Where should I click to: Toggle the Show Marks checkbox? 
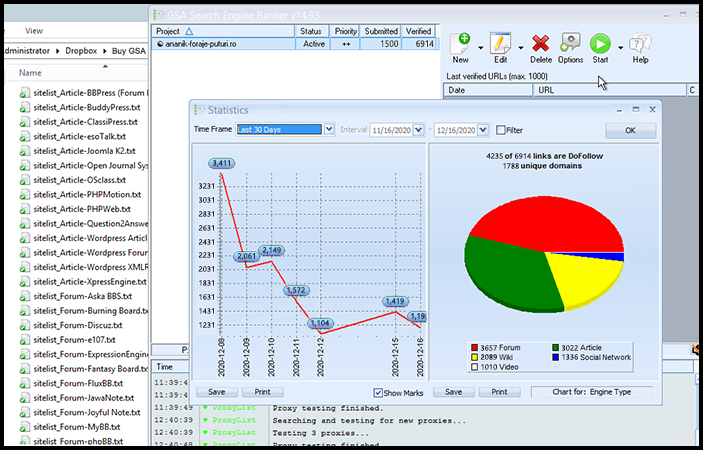click(378, 393)
